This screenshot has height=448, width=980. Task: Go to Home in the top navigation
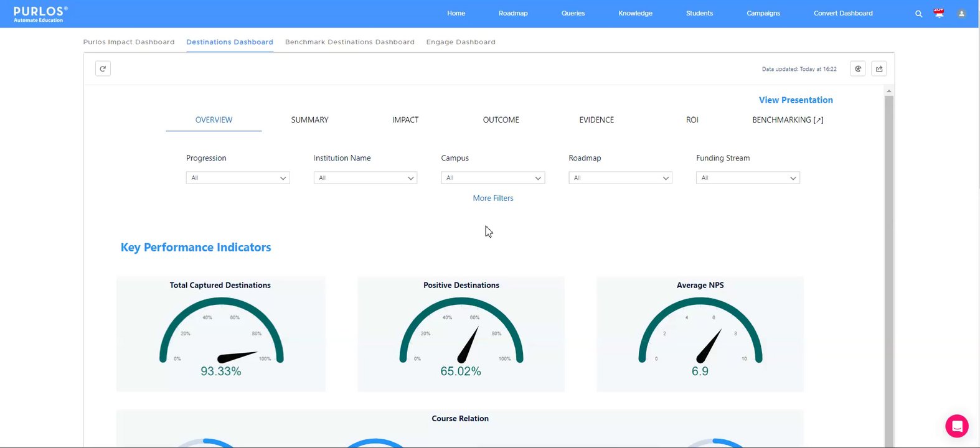coord(456,13)
